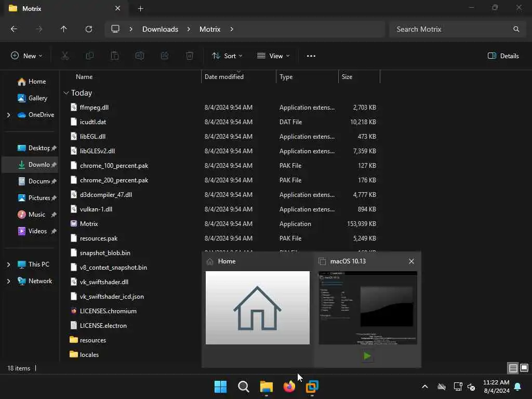Open the See more ellipsis menu
The image size is (532, 399).
311,56
